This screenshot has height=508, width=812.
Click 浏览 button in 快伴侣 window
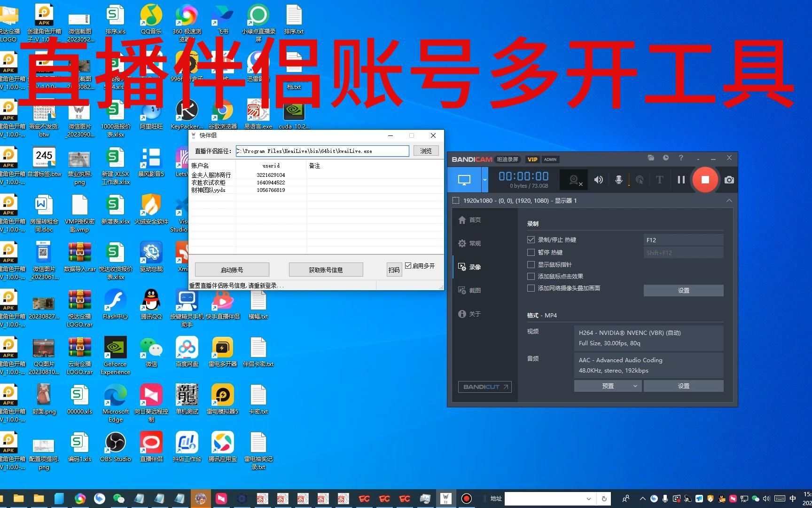426,151
